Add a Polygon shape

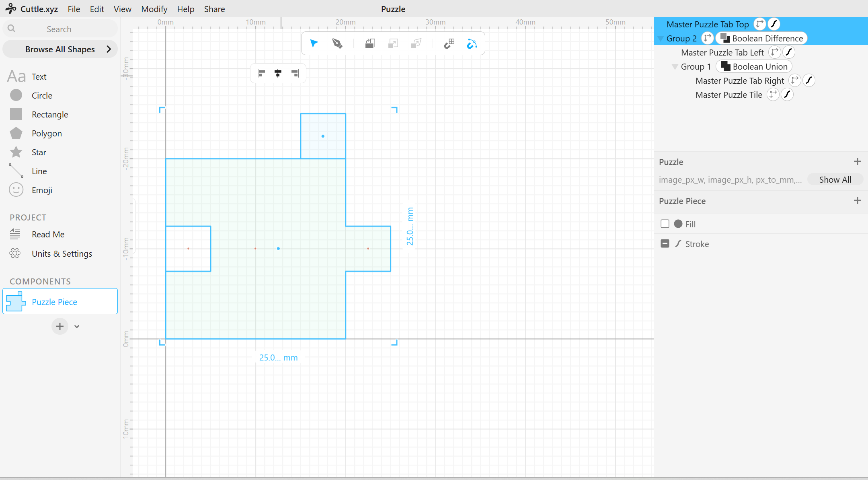click(x=36, y=133)
